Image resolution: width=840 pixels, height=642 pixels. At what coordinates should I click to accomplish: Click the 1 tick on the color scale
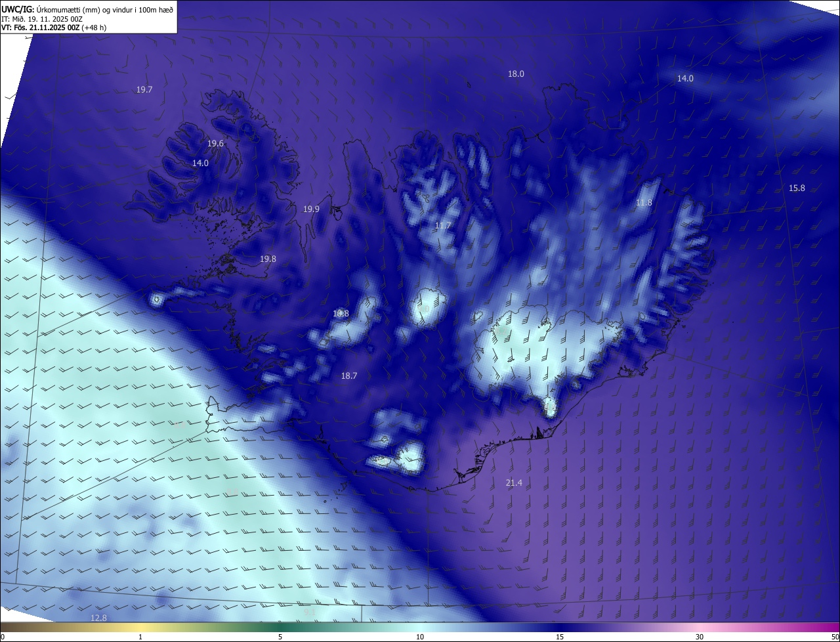(140, 637)
